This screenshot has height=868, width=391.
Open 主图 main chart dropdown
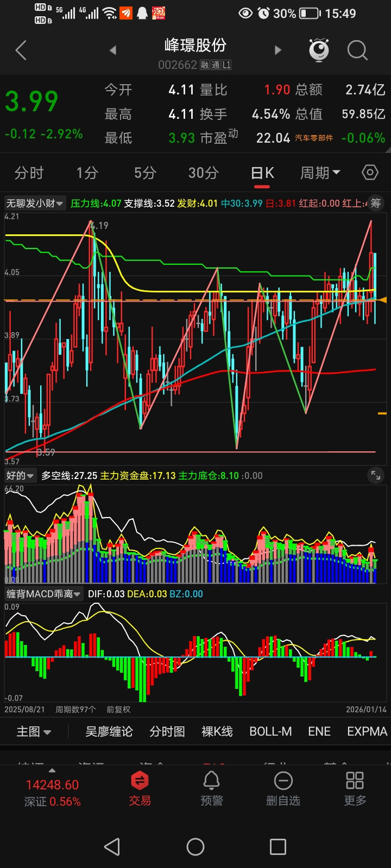(x=34, y=731)
